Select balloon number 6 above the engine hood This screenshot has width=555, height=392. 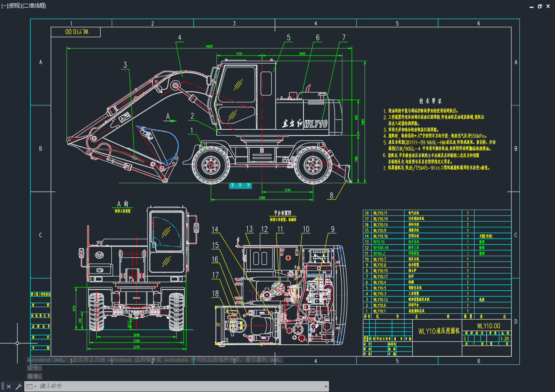coord(317,38)
